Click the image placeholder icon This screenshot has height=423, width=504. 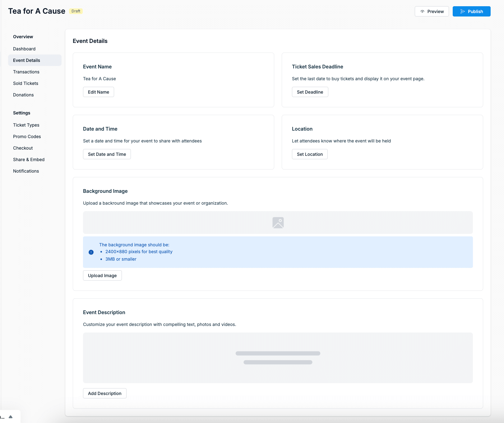pos(278,223)
